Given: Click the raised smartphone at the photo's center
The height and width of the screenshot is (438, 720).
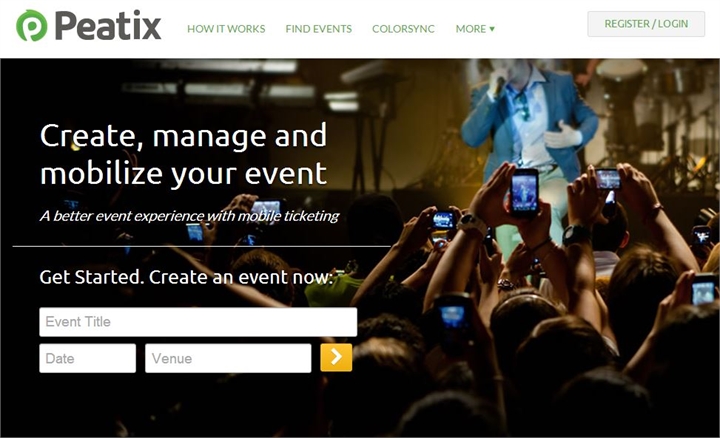Looking at the screenshot, I should [524, 192].
